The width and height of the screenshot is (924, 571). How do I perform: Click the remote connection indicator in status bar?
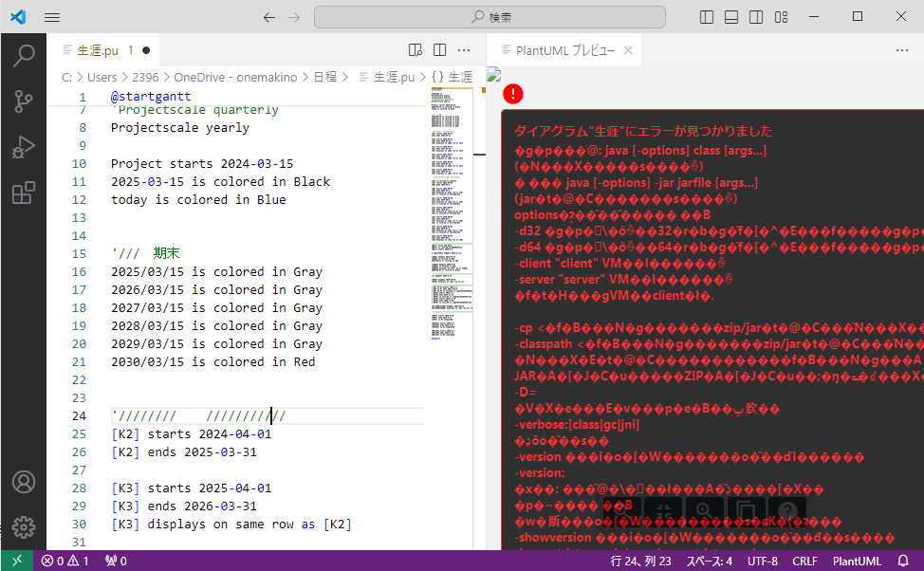tap(15, 560)
